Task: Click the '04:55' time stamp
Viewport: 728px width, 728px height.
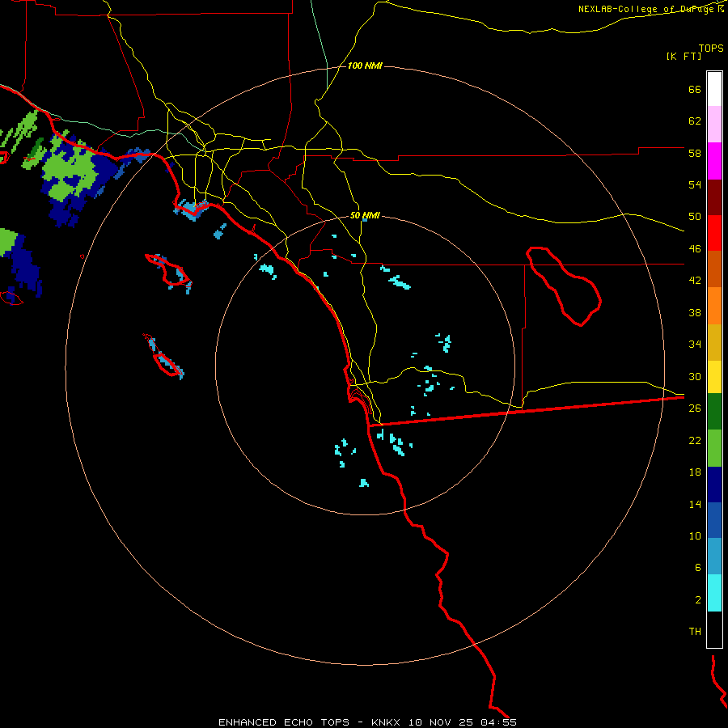Action: 498,722
